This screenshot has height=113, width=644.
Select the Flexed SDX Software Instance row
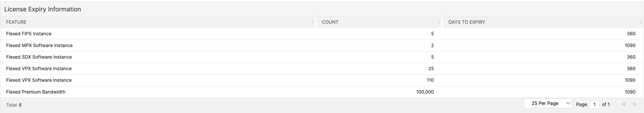click(x=322, y=57)
